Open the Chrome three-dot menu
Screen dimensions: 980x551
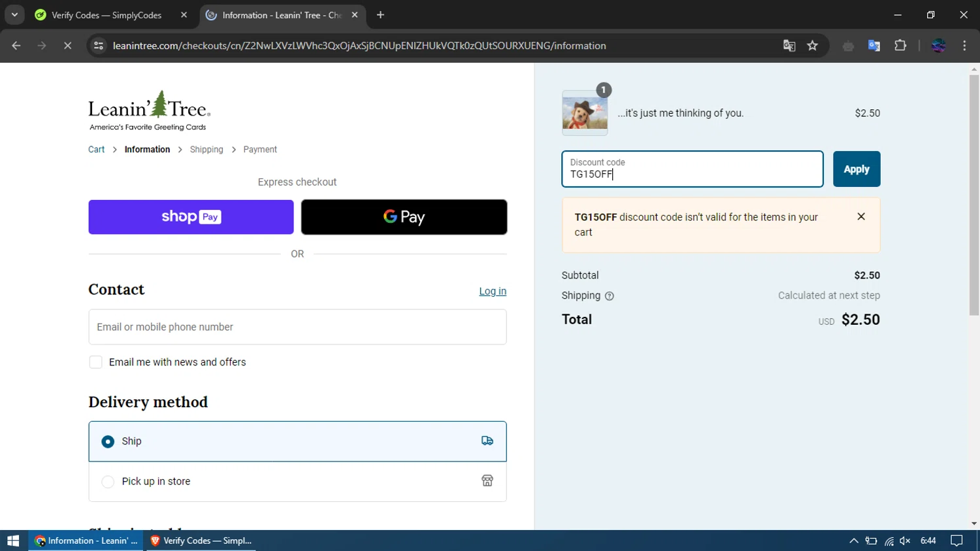[965, 46]
